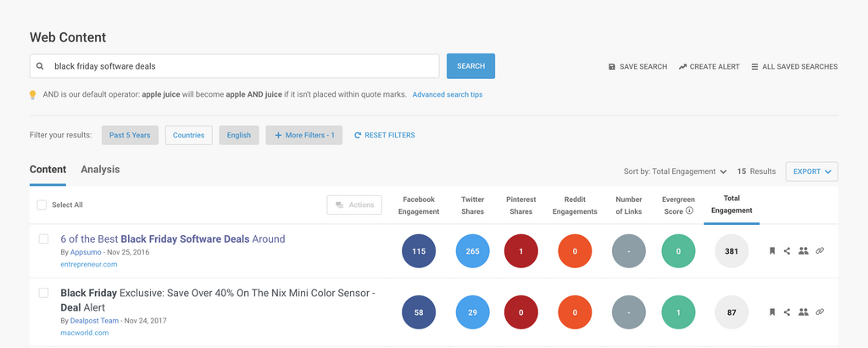Viewport: 868px width, 348px height.
Task: Click Facebook Engagement circle showing 115
Action: pos(419,251)
